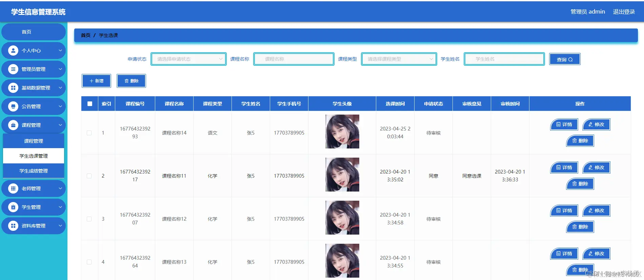Toggle the select-all checkbox in table header
Viewport: 644px width, 280px height.
90,104
